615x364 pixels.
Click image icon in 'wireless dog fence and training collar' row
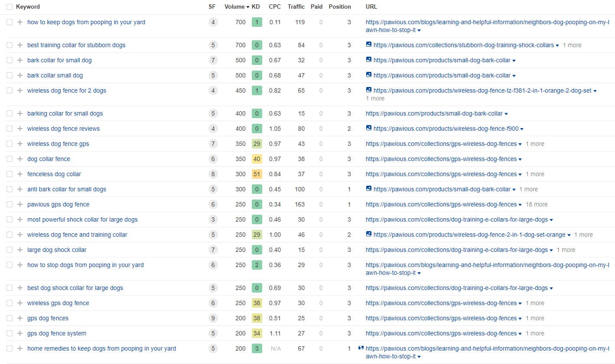369,234
